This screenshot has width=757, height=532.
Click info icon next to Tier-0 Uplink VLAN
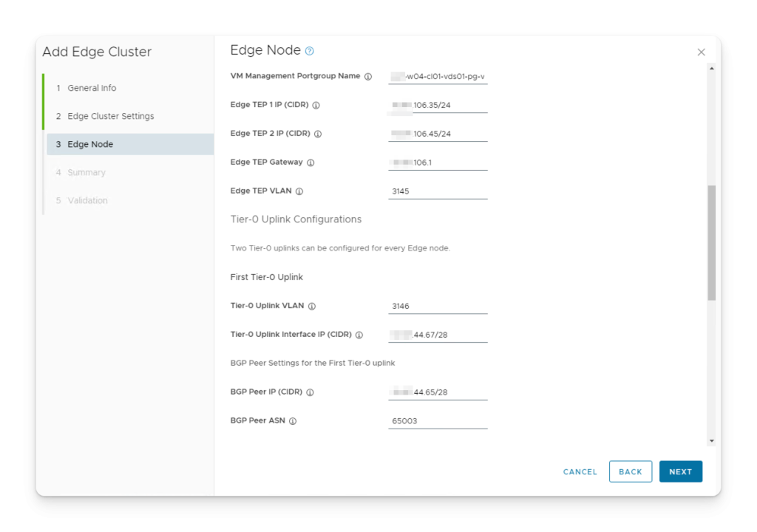coord(312,307)
